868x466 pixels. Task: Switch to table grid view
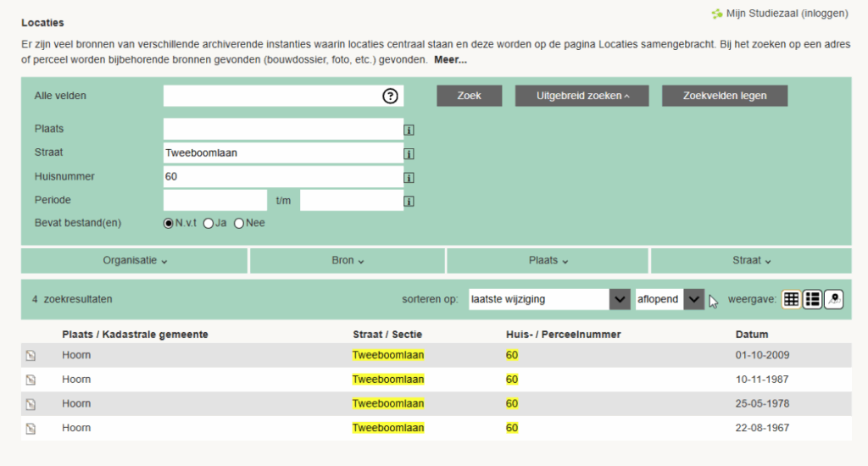[791, 299]
